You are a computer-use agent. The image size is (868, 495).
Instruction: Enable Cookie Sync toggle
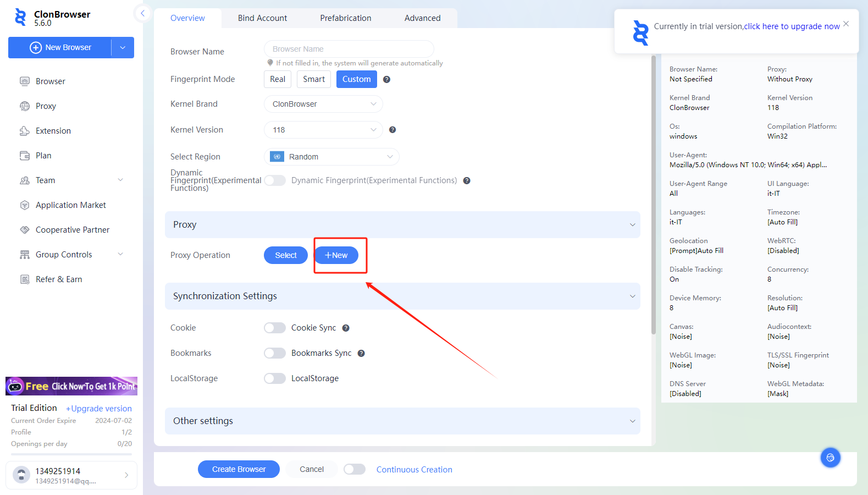275,328
